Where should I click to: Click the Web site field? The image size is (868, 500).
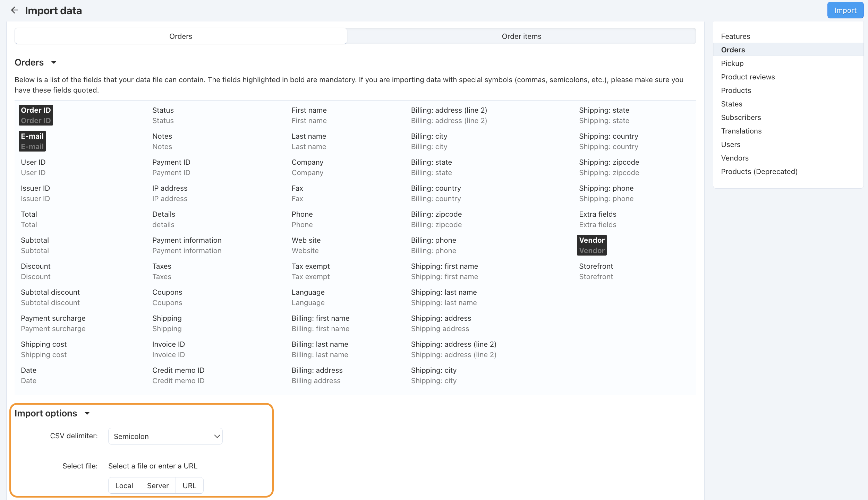click(306, 245)
